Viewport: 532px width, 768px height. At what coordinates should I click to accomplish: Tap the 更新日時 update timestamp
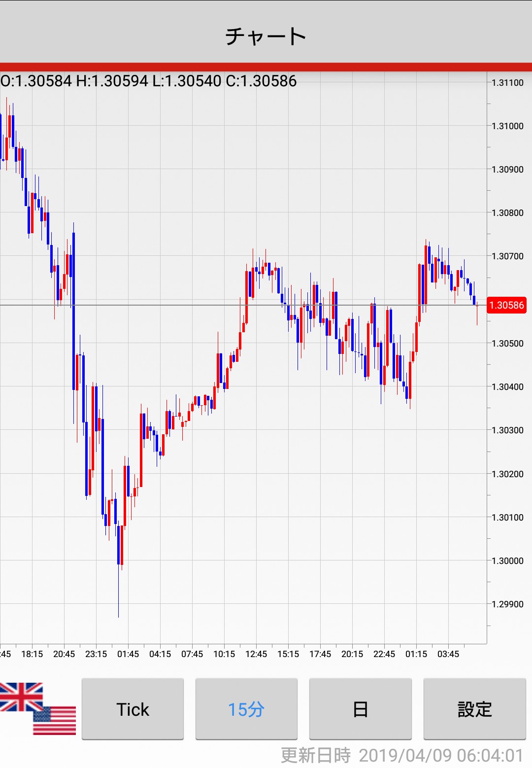[x=401, y=755]
